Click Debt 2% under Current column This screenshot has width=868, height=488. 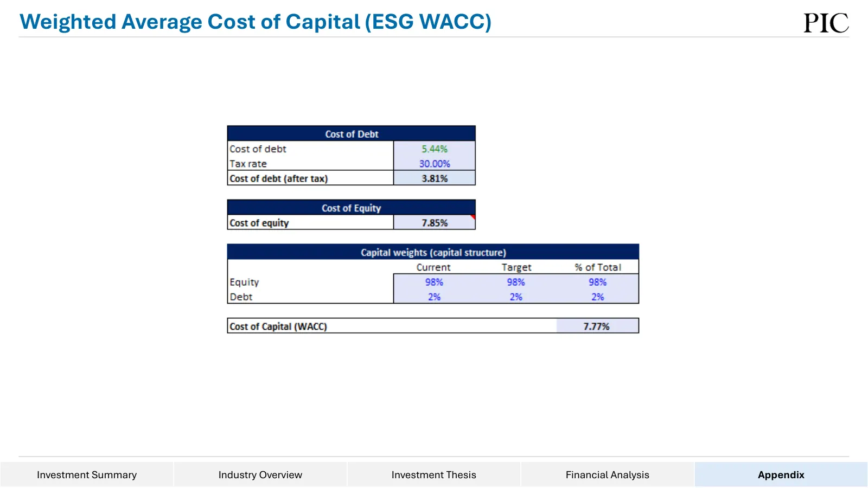pyautogui.click(x=434, y=297)
